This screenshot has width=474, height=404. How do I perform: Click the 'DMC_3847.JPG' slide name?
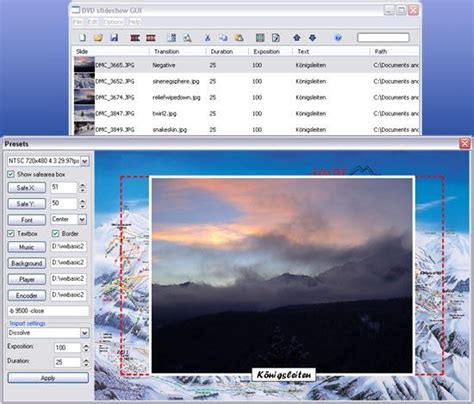point(115,113)
